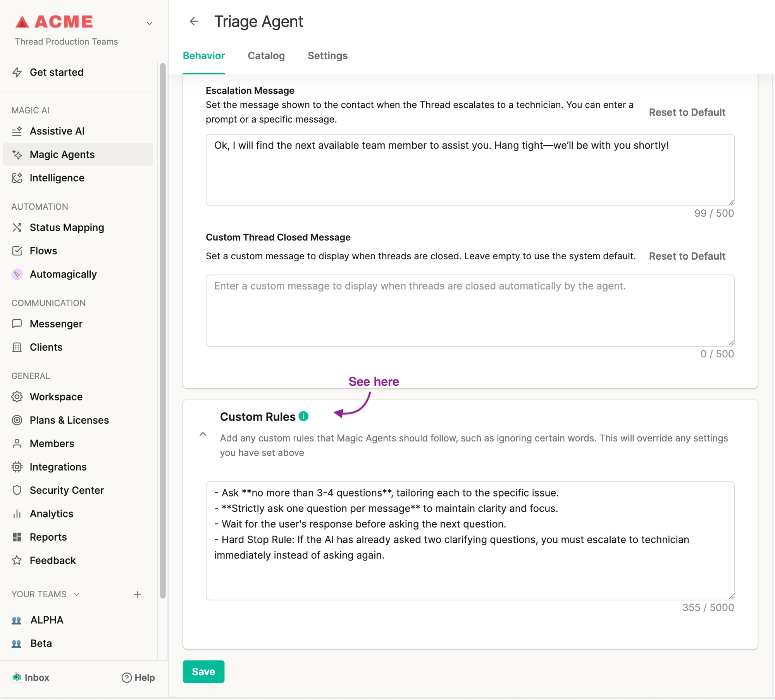Click the ALPHA team people icon
Image resolution: width=775 pixels, height=700 pixels.
click(x=16, y=620)
